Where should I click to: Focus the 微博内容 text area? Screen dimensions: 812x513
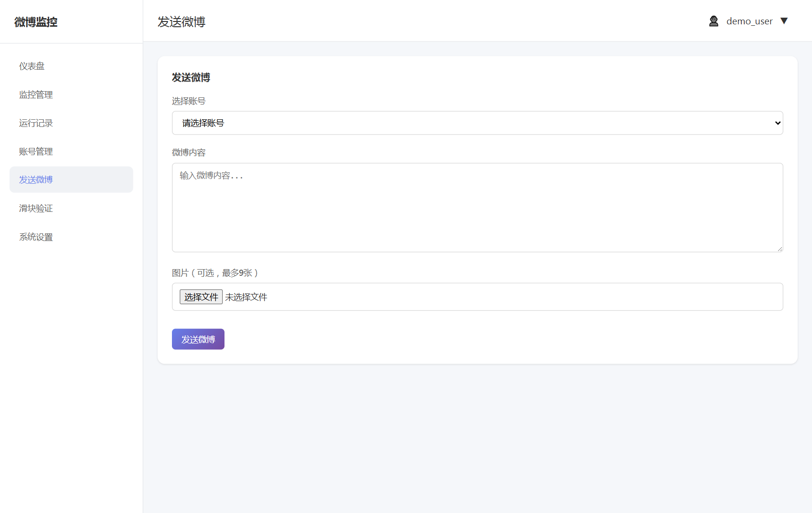(x=477, y=208)
